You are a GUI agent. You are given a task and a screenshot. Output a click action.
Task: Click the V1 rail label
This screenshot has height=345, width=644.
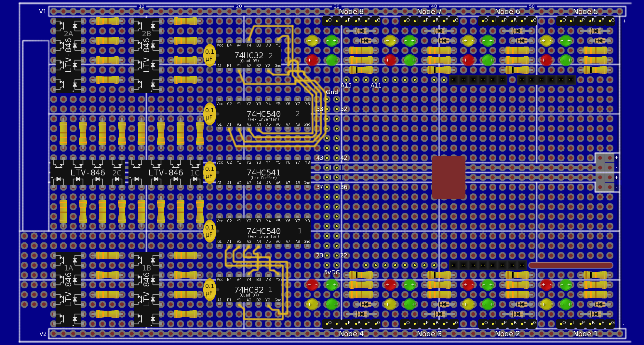[x=43, y=11]
